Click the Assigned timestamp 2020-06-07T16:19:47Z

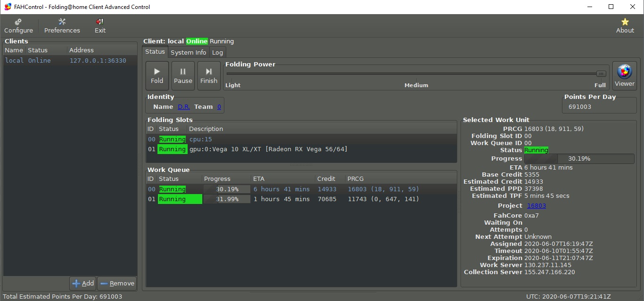(559, 244)
